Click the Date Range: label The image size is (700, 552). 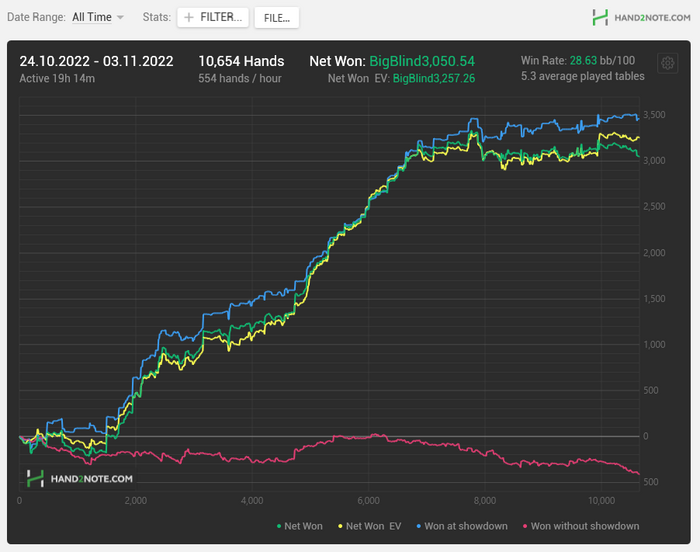(x=36, y=17)
